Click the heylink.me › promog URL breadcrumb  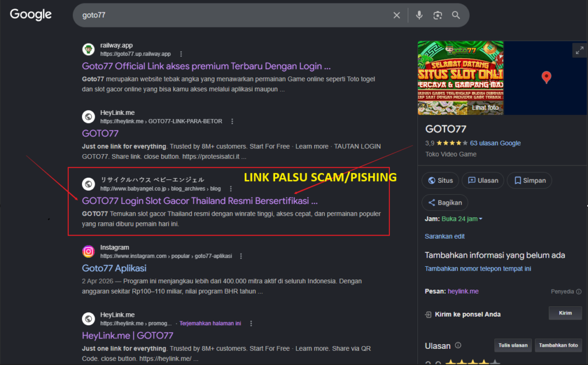(x=136, y=323)
